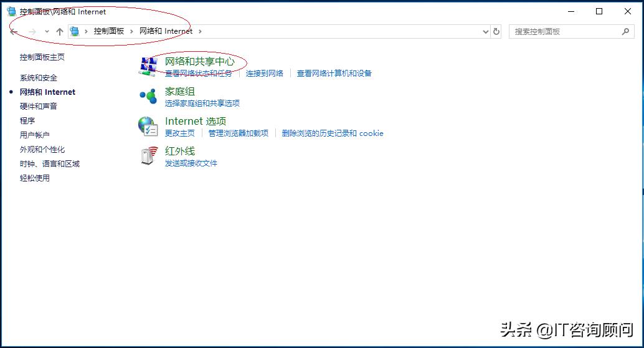Image resolution: width=644 pixels, height=348 pixels.
Task: Open Internet 选项 heading link
Action: [196, 122]
